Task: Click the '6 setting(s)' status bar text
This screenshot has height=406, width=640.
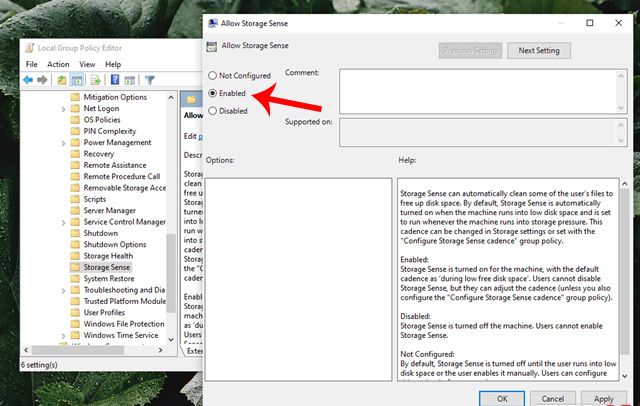Action: 39,365
